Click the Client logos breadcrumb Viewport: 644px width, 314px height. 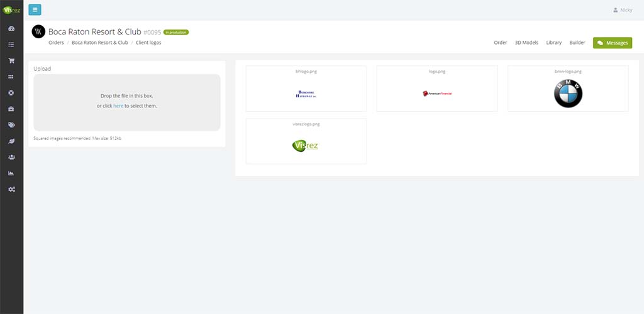[x=148, y=43]
